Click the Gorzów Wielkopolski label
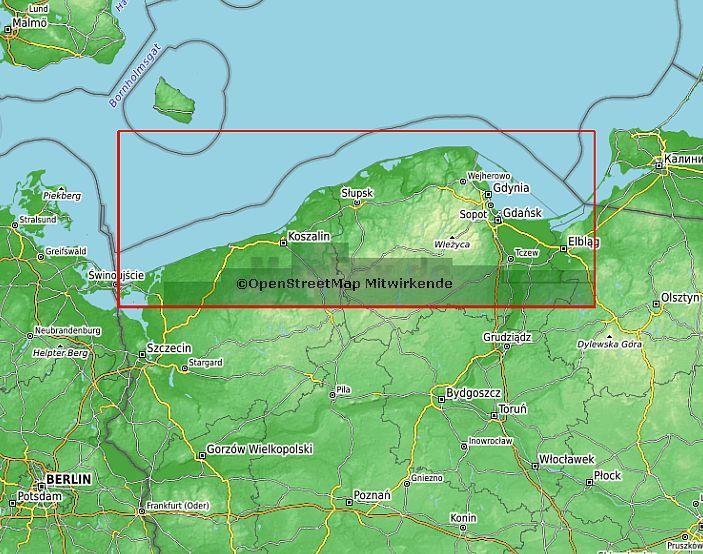Image resolution: width=703 pixels, height=554 pixels. 260,450
